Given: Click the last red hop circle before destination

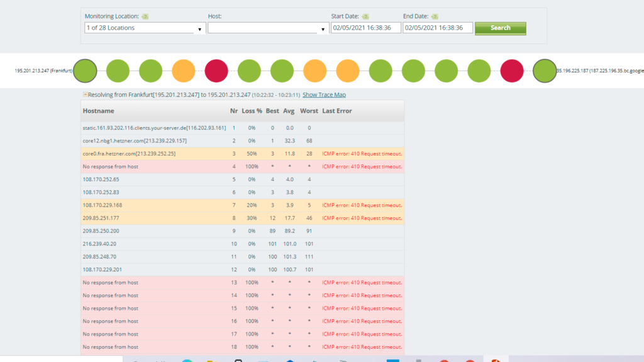Looking at the screenshot, I should click(x=511, y=71).
